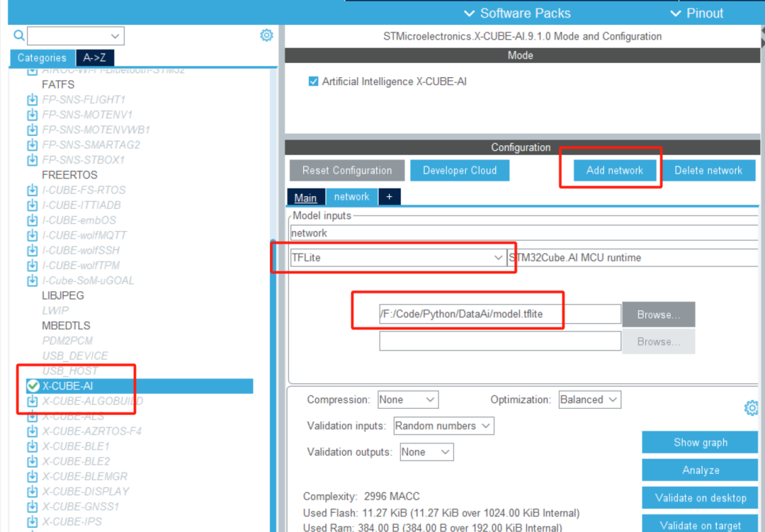This screenshot has height=532, width=765.
Task: Open the Compression dropdown
Action: coord(408,400)
